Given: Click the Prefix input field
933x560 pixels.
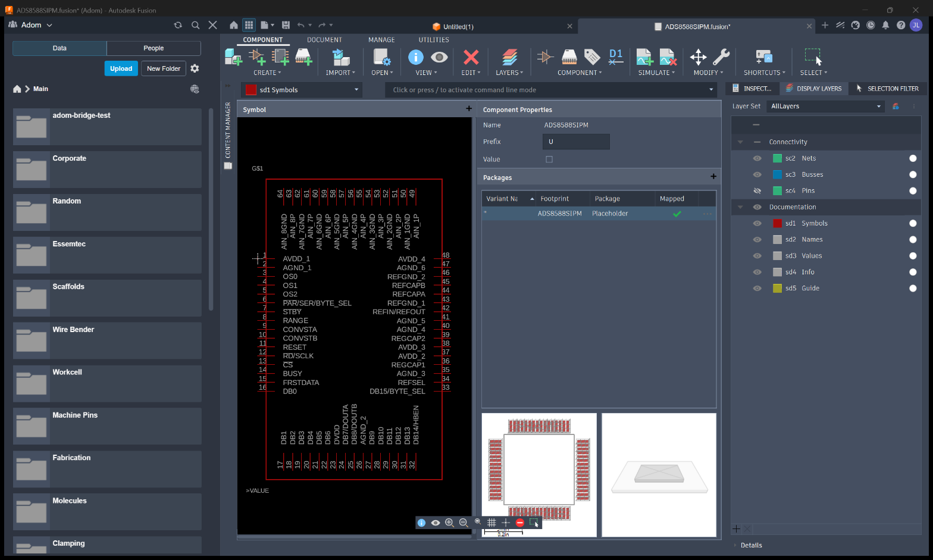Looking at the screenshot, I should point(576,142).
